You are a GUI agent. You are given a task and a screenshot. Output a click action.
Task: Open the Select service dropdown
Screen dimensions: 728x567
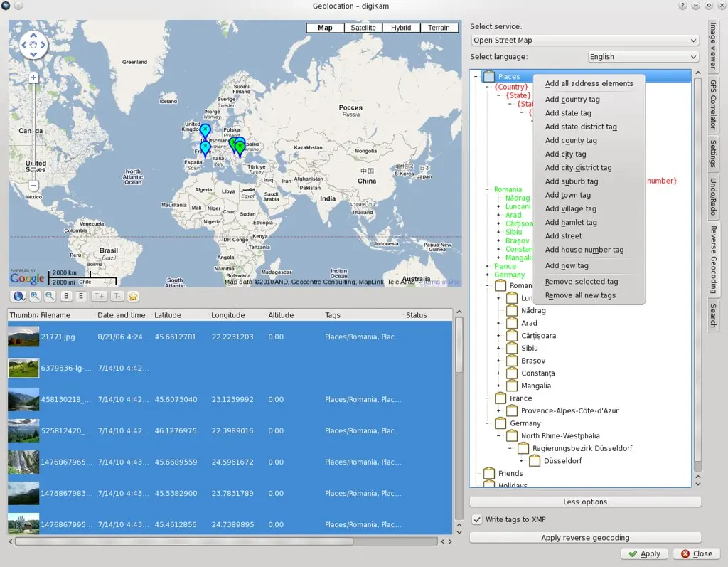tap(584, 41)
